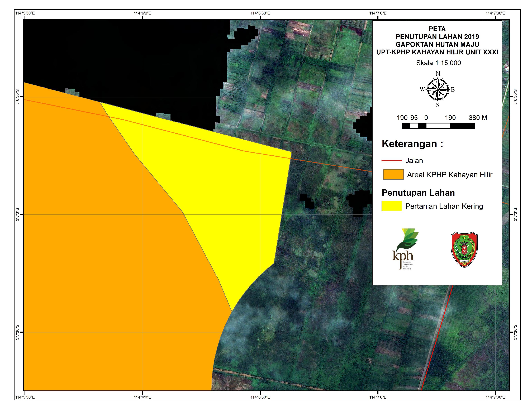Click the right 3°7'30"S latitude label
Viewport: 532px width, 411px height.
pos(515,332)
